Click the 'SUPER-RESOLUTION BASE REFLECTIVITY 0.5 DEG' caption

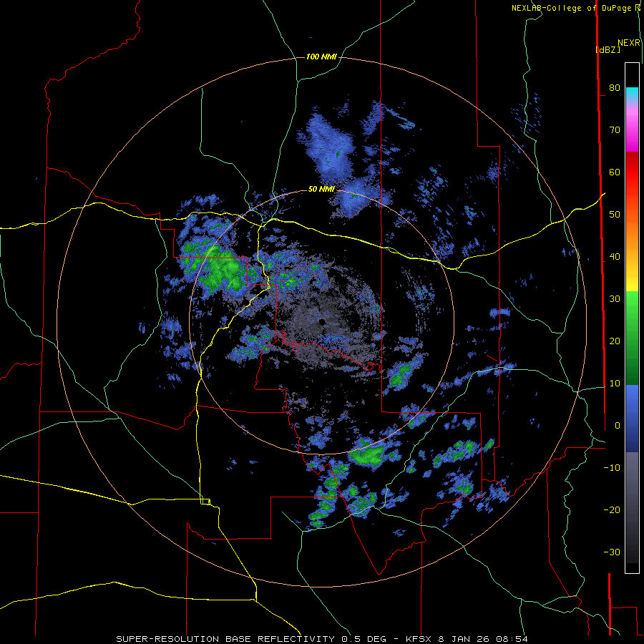tap(251, 639)
